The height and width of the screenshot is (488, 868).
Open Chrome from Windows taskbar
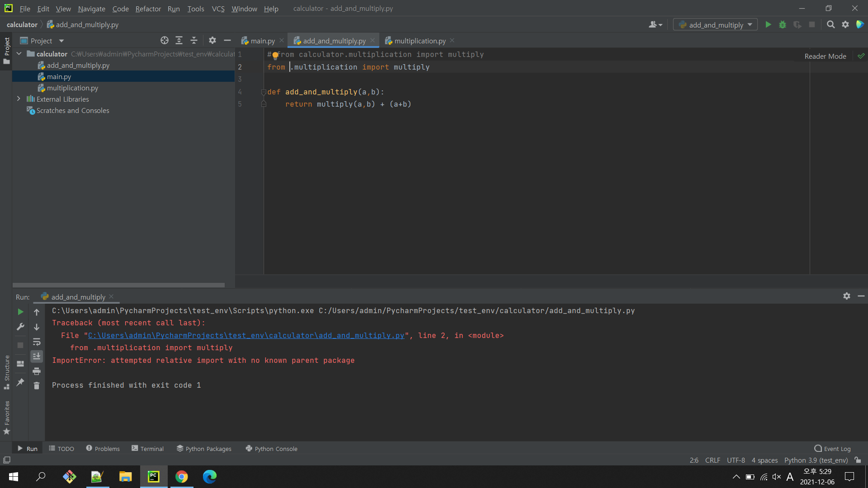click(181, 477)
